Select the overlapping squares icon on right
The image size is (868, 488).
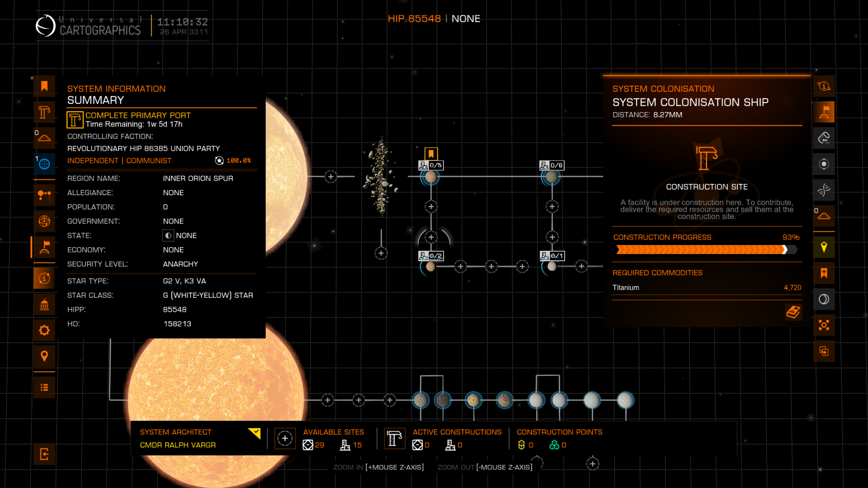tap(824, 351)
